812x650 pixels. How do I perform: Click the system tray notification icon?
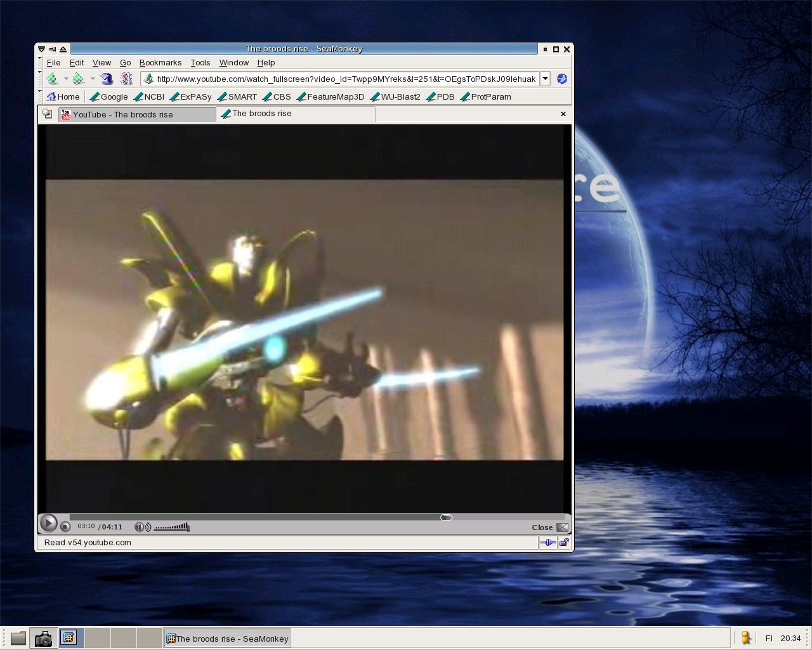click(x=746, y=638)
